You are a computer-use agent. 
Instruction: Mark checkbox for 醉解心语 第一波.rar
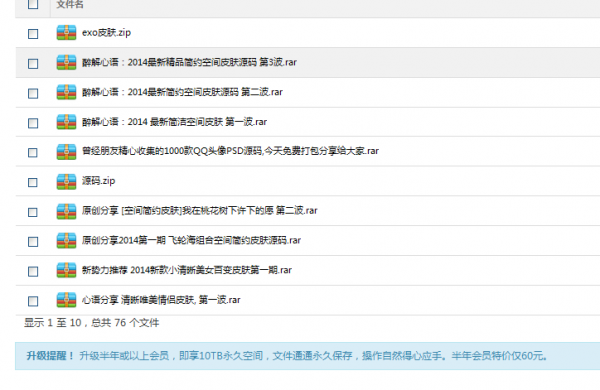(33, 123)
